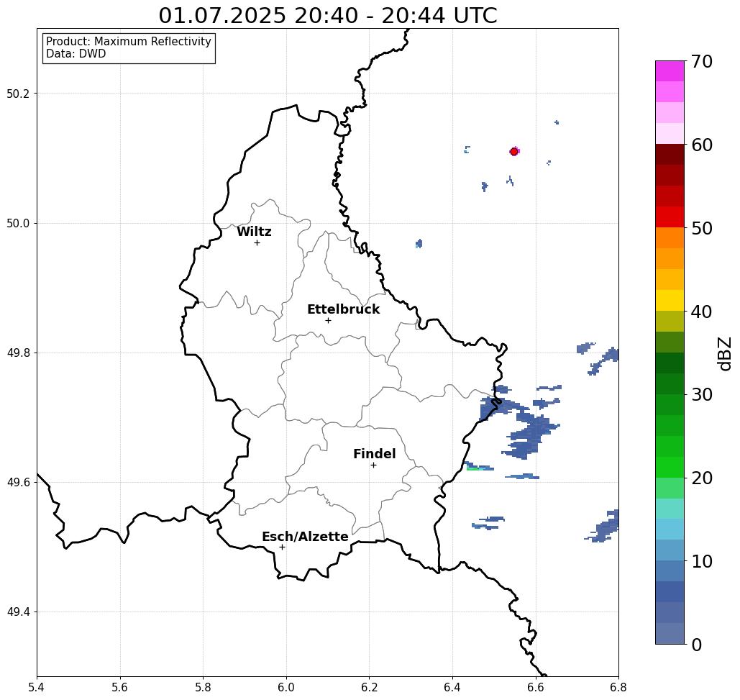Click the 40 label on the colorbar
The image size is (740, 700).
[702, 312]
